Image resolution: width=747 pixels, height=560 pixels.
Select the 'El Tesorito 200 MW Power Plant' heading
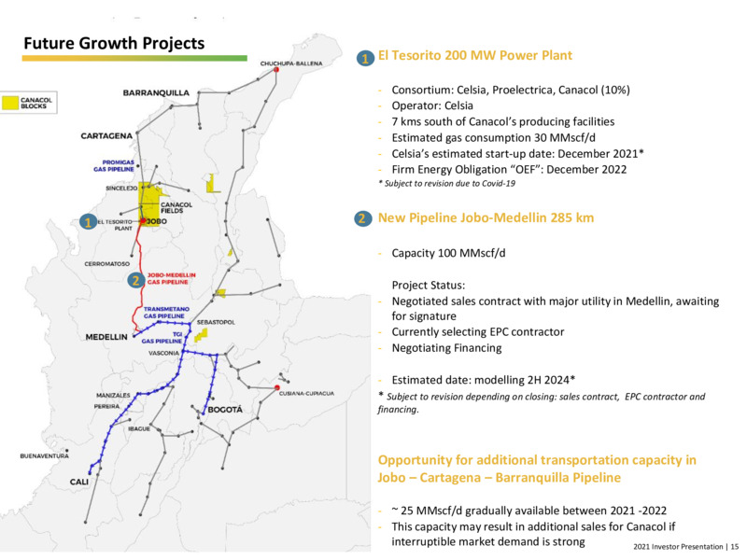[x=475, y=56]
